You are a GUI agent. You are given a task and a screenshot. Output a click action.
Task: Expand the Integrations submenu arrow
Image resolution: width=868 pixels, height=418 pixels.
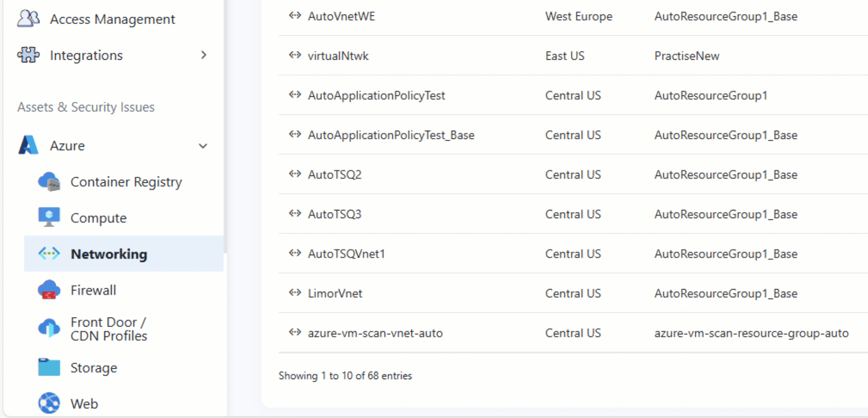pos(203,55)
